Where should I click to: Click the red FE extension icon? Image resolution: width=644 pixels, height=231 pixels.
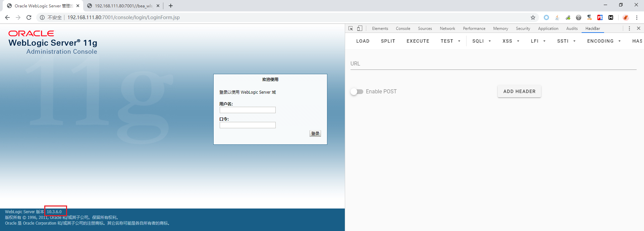point(600,17)
